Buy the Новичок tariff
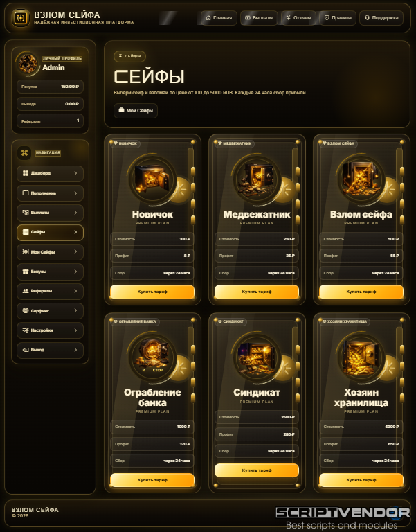 coord(152,292)
